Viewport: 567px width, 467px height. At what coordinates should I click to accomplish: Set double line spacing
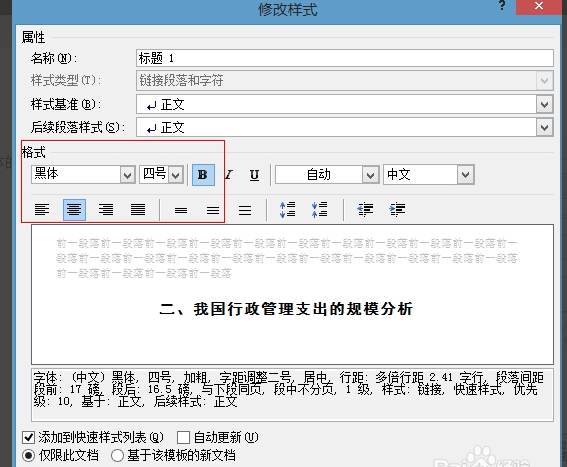[245, 210]
